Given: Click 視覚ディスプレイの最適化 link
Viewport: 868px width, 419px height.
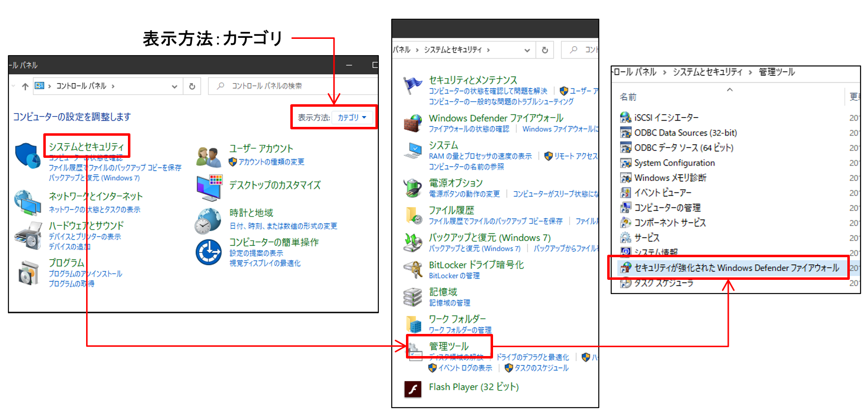Looking at the screenshot, I should 265,263.
